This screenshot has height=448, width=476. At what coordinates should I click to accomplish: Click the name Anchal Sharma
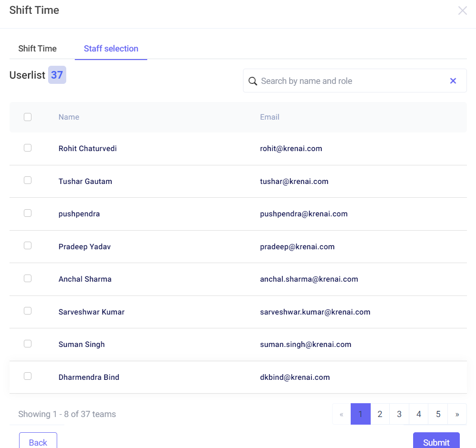click(x=85, y=279)
